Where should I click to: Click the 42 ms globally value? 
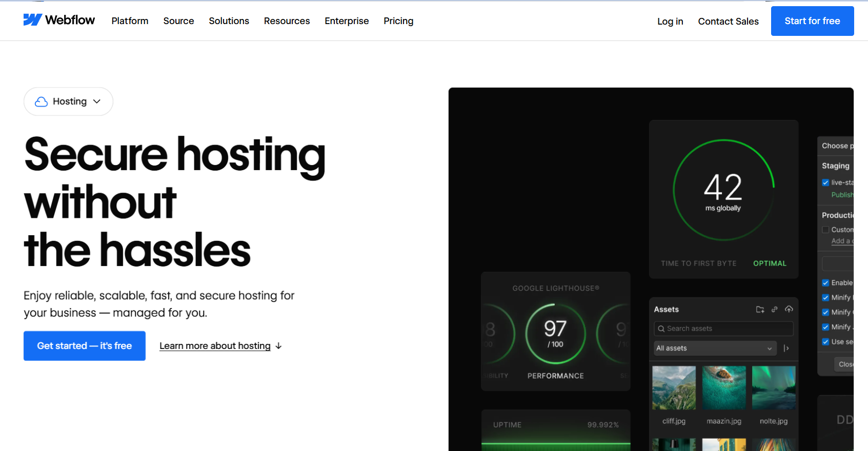click(x=723, y=192)
